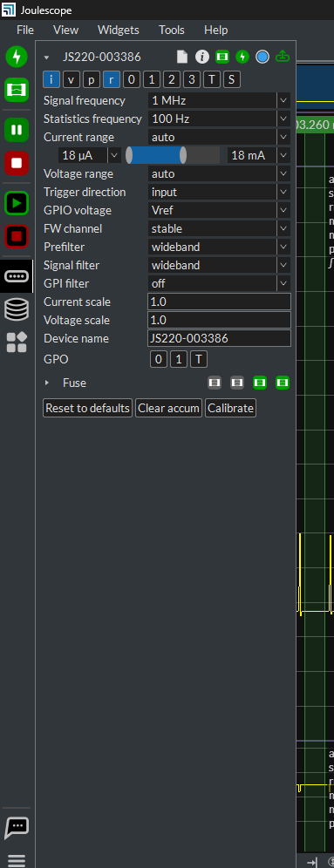334x868 pixels.
Task: Toggle the 'p' power signal button
Action: pyautogui.click(x=91, y=79)
